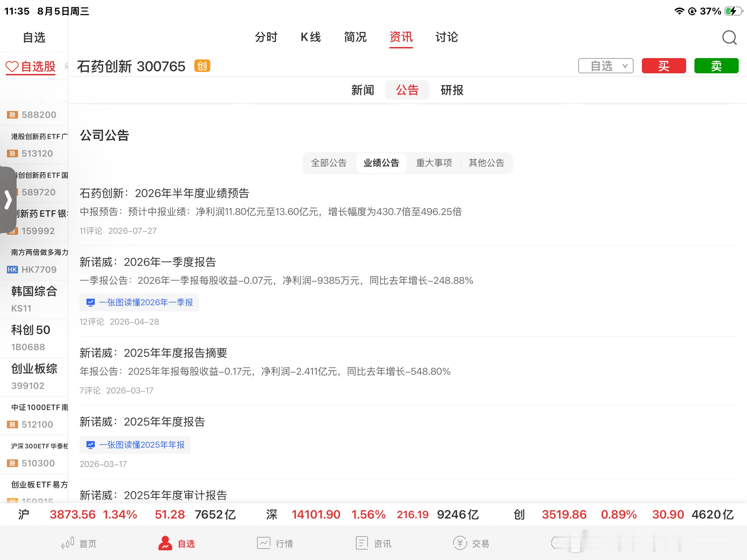Tap 深 index value 14101.90
Screen dimensions: 747x560
316,515
